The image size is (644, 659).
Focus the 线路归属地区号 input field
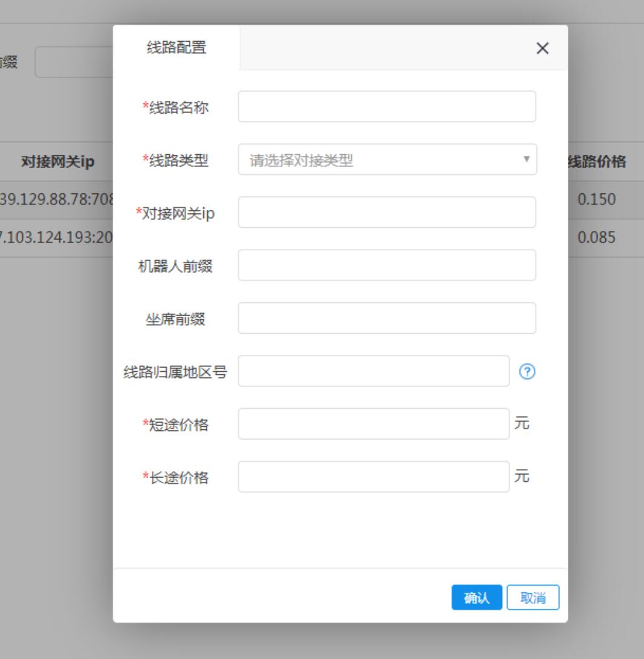374,371
